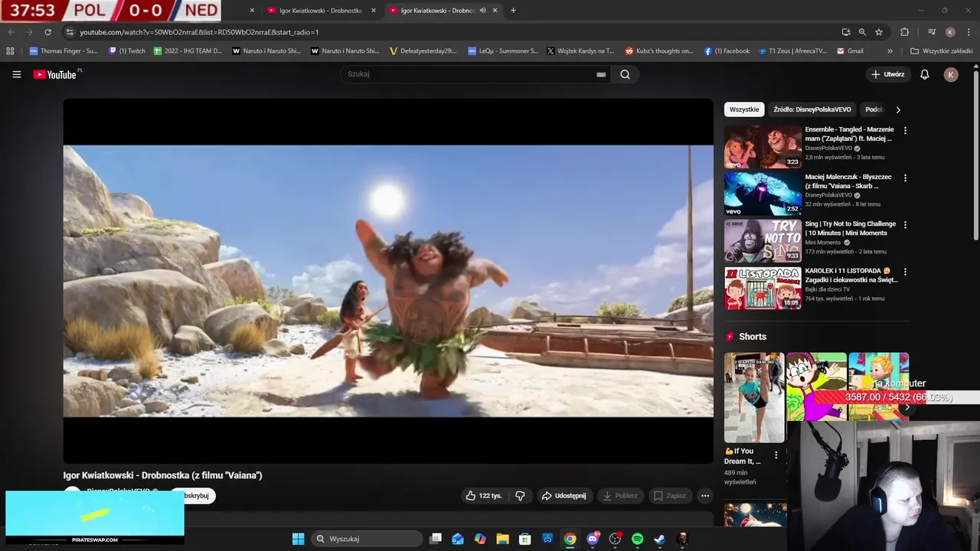The height and width of the screenshot is (551, 980).
Task: Open options for the If You Dream It short
Action: tap(776, 455)
